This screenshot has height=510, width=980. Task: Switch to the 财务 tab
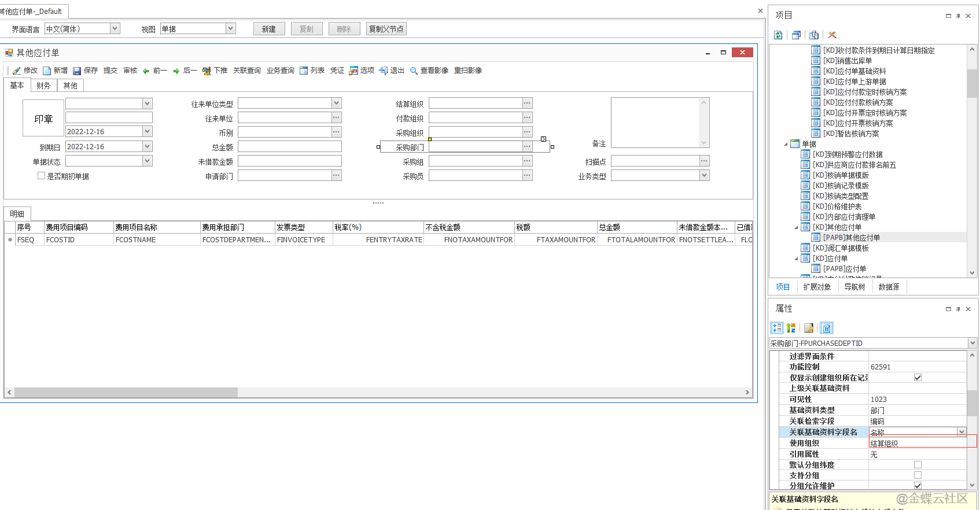[x=43, y=86]
